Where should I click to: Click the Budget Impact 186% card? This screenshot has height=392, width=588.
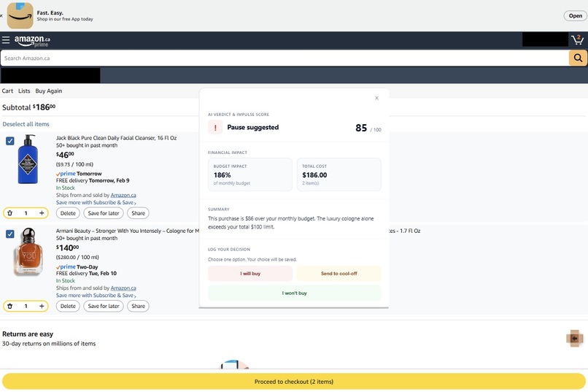pyautogui.click(x=250, y=174)
